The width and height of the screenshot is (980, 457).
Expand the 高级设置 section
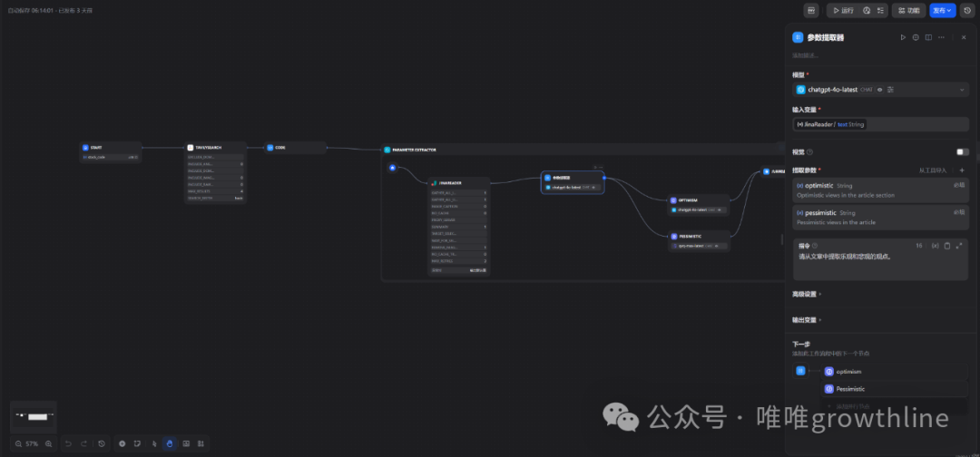(x=807, y=294)
